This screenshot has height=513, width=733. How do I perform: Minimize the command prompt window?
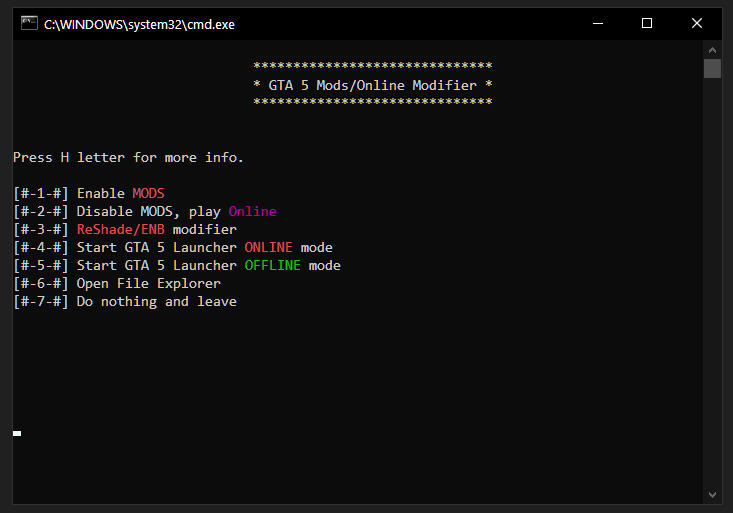click(598, 23)
